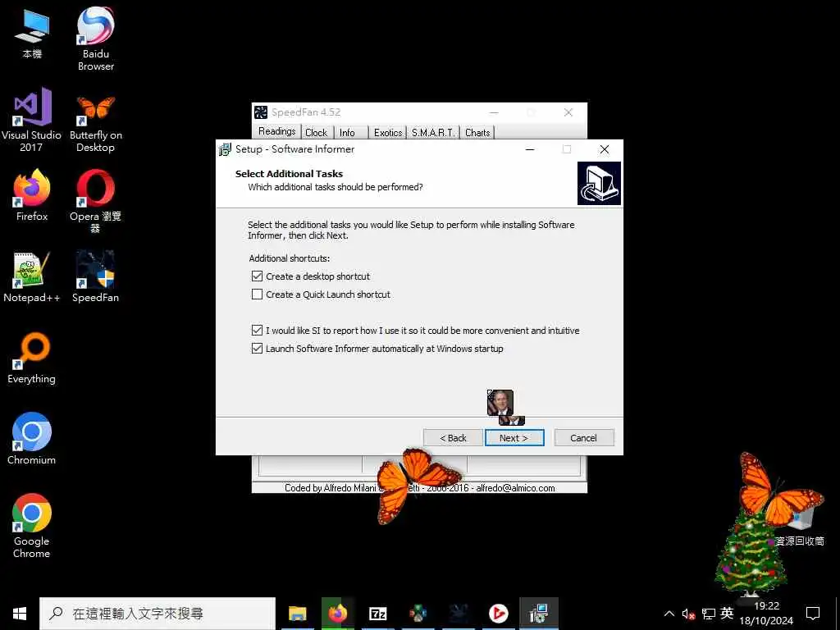Viewport: 840px width, 630px height.
Task: Click the Setup window title bar icon
Action: pos(225,149)
